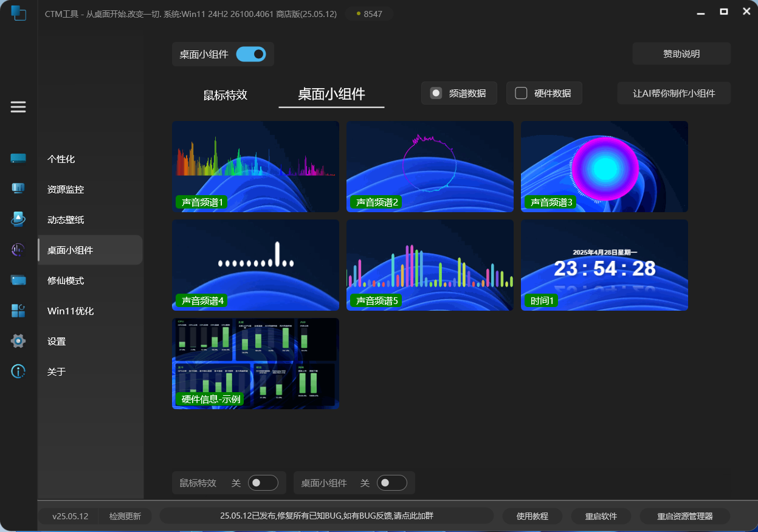The image size is (758, 532).
Task: Maximize the CTM window
Action: (x=724, y=12)
